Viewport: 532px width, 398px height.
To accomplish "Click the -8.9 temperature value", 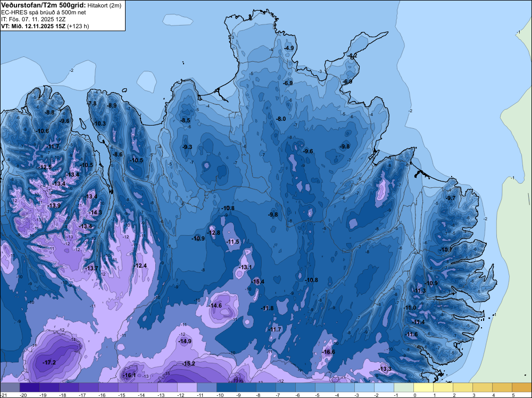I will (112, 105).
